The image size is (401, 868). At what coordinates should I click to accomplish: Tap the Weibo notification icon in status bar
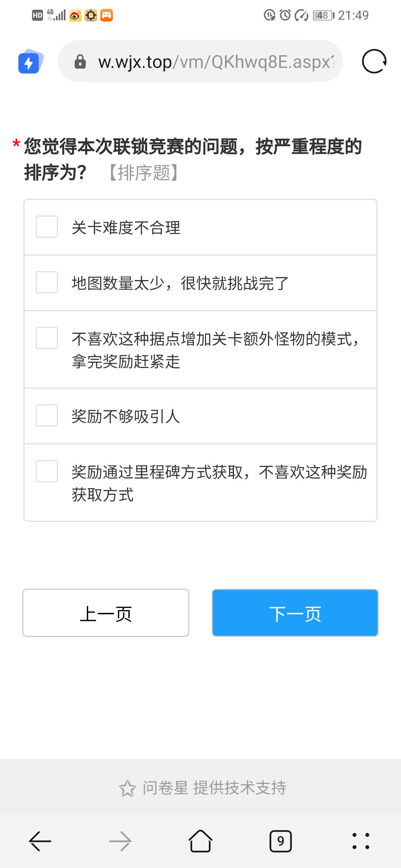75,15
